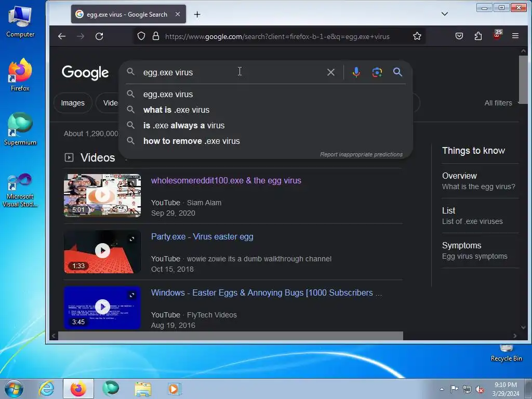Open 'Party.exe - Virus easter egg' link
The width and height of the screenshot is (532, 399).
pyautogui.click(x=202, y=236)
